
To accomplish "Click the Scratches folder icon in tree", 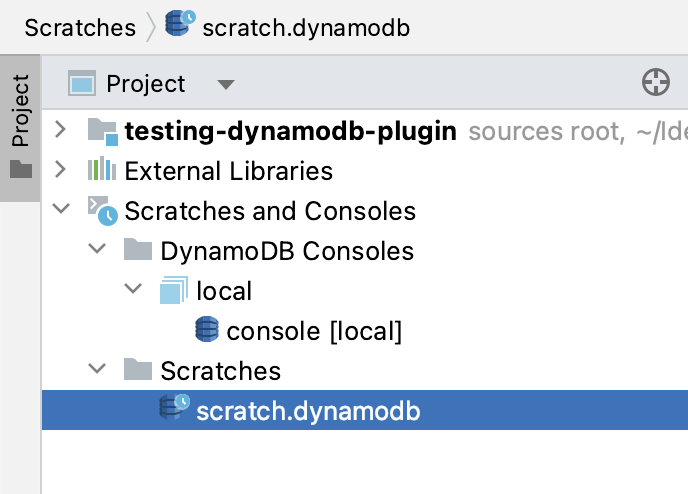I will (138, 370).
